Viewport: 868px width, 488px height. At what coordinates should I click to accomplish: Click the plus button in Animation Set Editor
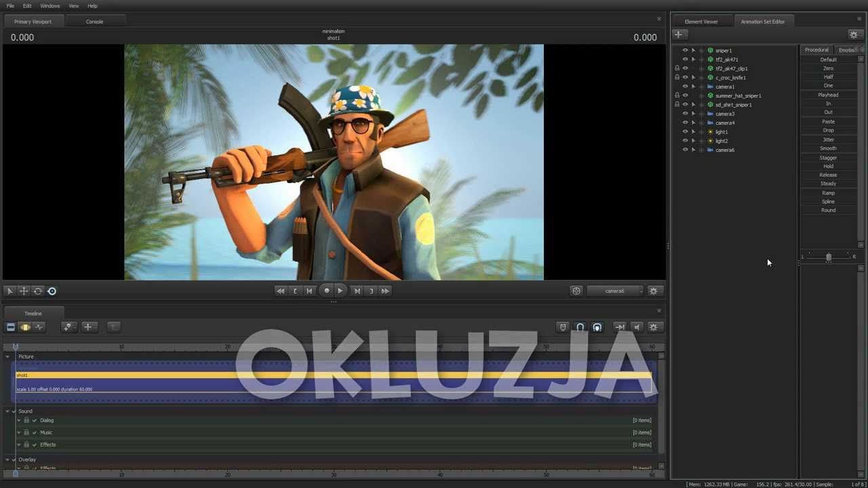pos(679,35)
